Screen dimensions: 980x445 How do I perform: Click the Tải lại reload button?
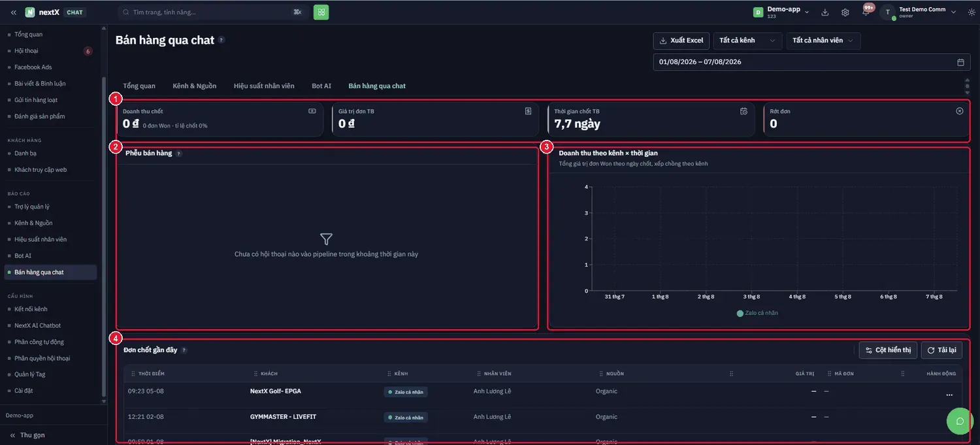[x=941, y=350]
